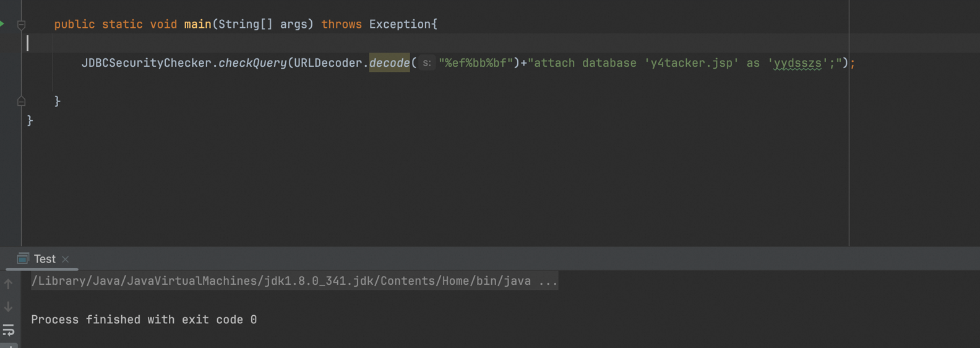Click the URLDecoder class reference
Image resolution: width=980 pixels, height=348 pixels.
pos(328,63)
